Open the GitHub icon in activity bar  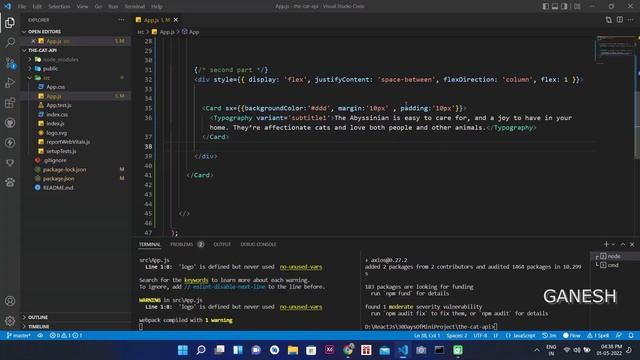[10, 122]
